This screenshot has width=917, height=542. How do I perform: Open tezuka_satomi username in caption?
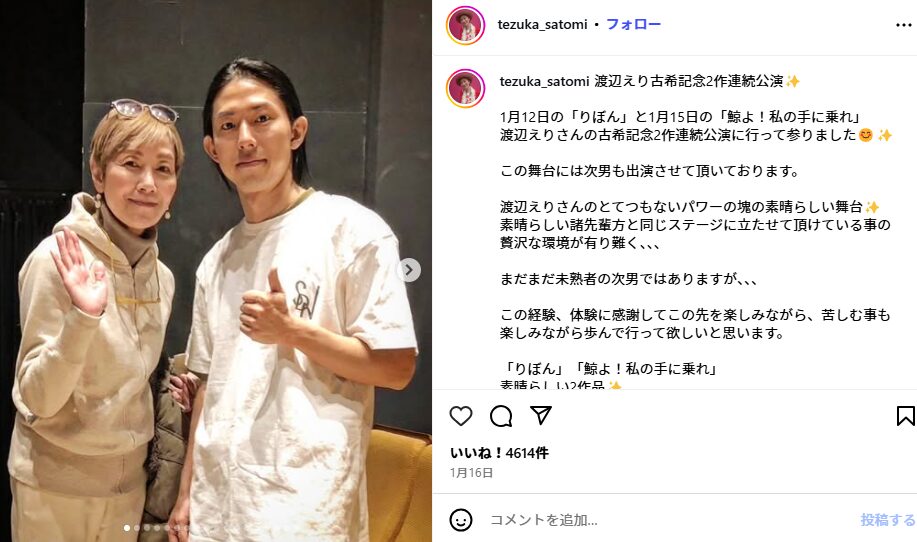(x=544, y=81)
